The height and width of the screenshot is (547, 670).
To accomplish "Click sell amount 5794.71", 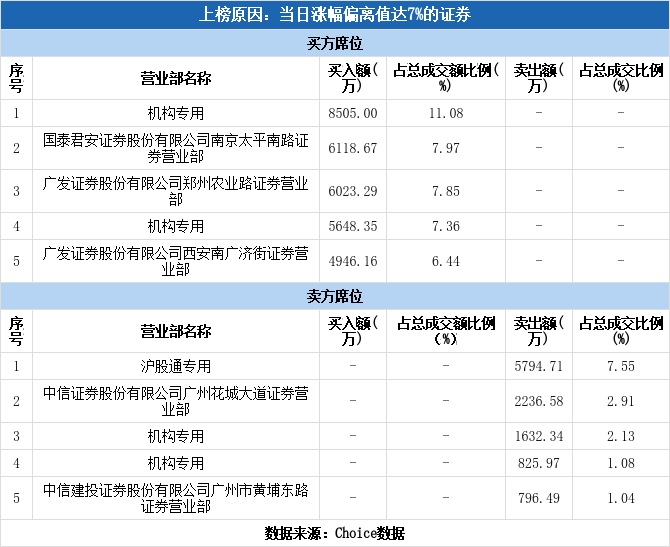I will coord(539,366).
